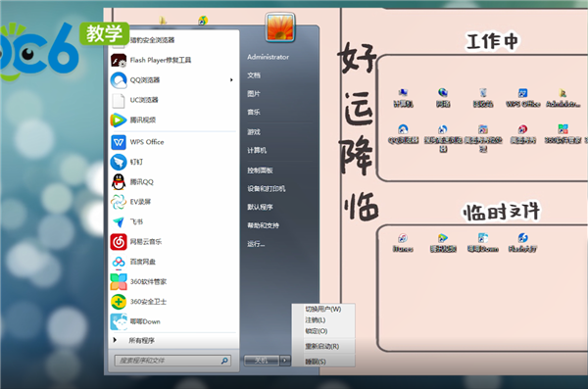
Task: Expand QQ浏览器 submenu arrow
Action: coord(231,80)
